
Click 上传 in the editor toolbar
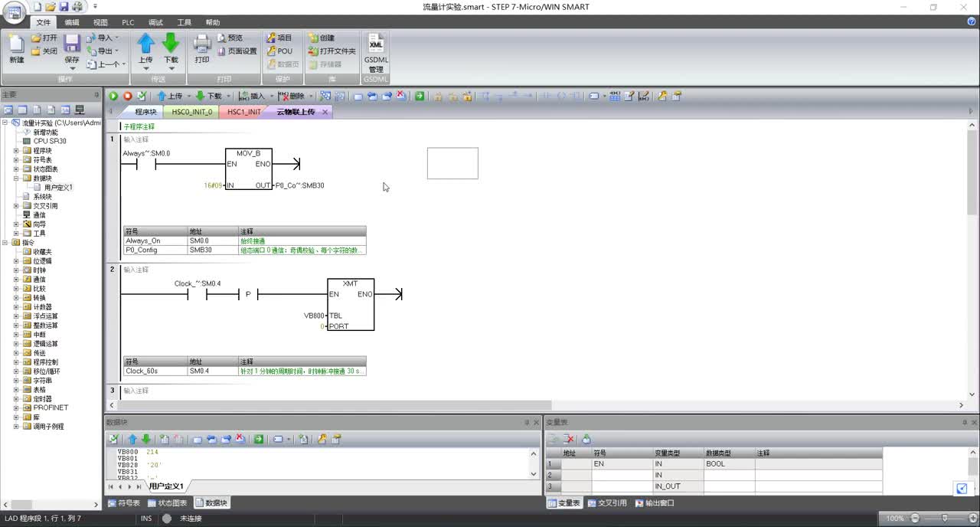click(x=169, y=96)
